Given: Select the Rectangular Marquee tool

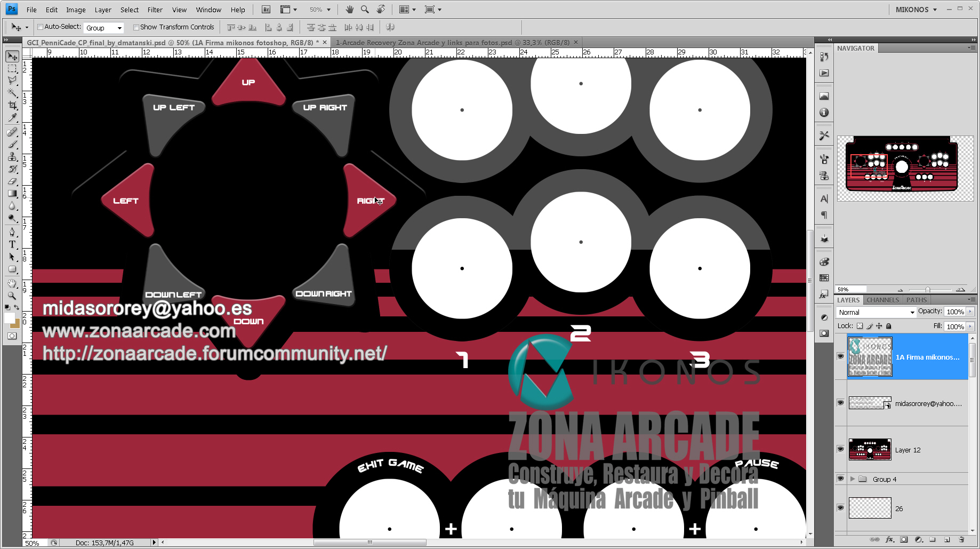Looking at the screenshot, I should (x=12, y=68).
